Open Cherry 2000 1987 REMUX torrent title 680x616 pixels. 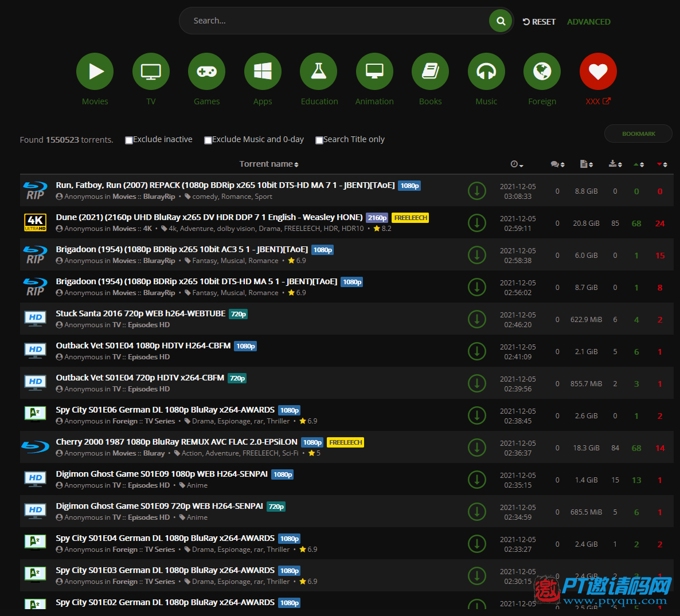177,442
